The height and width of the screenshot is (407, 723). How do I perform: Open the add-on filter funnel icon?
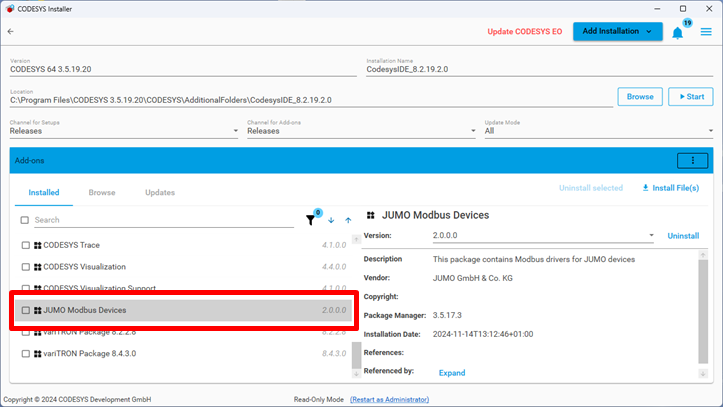(x=311, y=220)
